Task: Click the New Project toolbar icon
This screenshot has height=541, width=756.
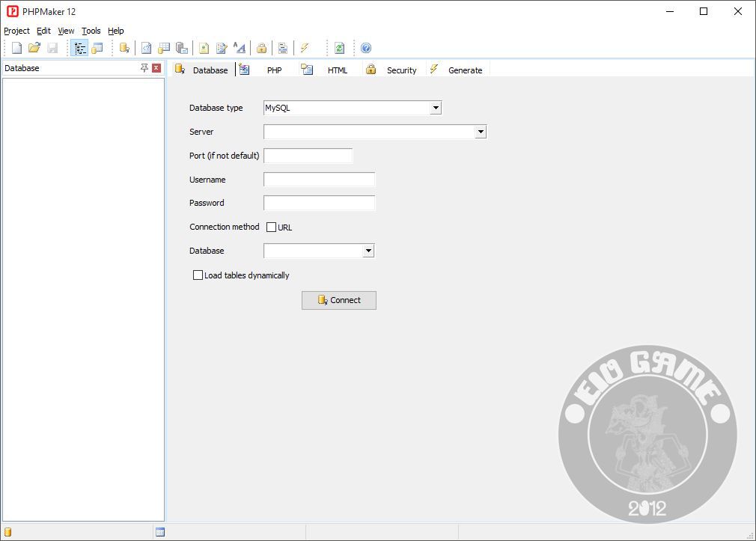Action: pyautogui.click(x=17, y=48)
